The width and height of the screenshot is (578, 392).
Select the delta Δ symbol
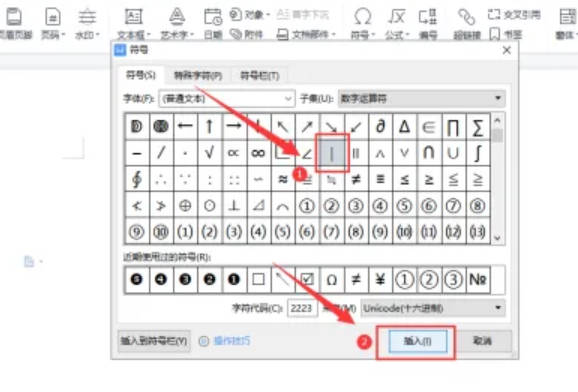404,127
